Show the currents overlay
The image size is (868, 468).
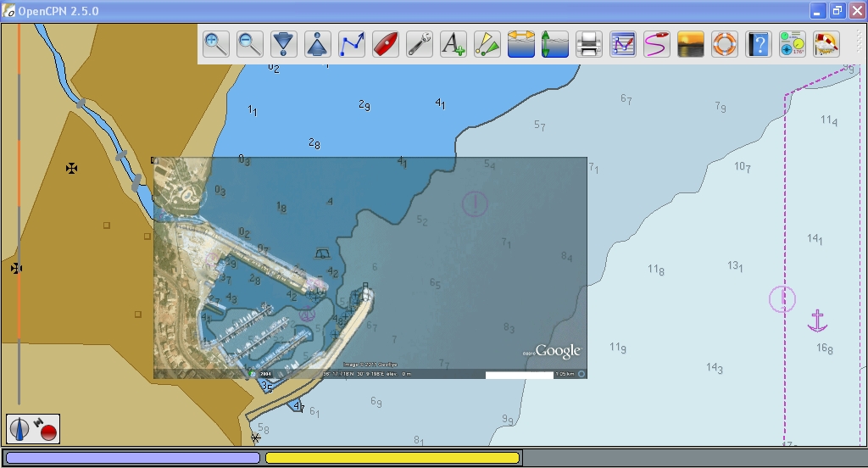pyautogui.click(x=521, y=44)
